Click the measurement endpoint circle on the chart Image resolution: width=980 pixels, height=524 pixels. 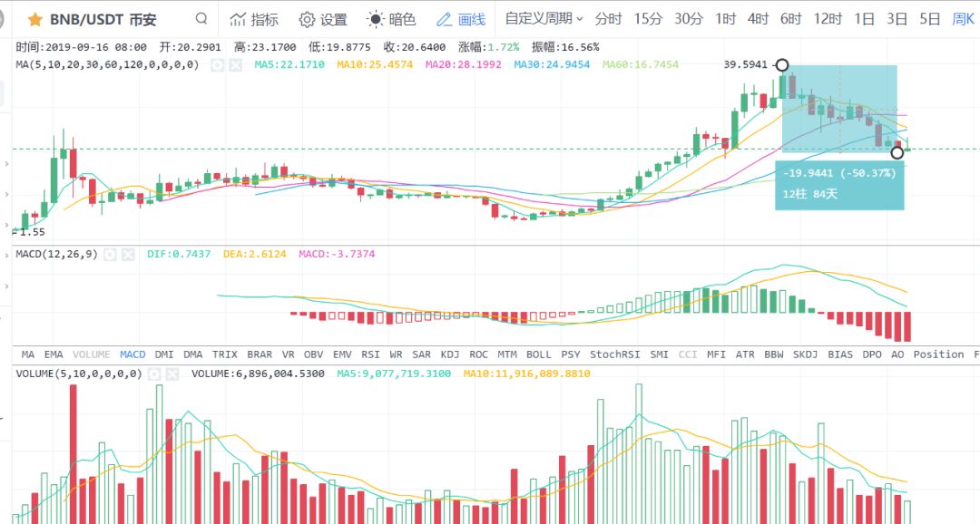click(897, 153)
